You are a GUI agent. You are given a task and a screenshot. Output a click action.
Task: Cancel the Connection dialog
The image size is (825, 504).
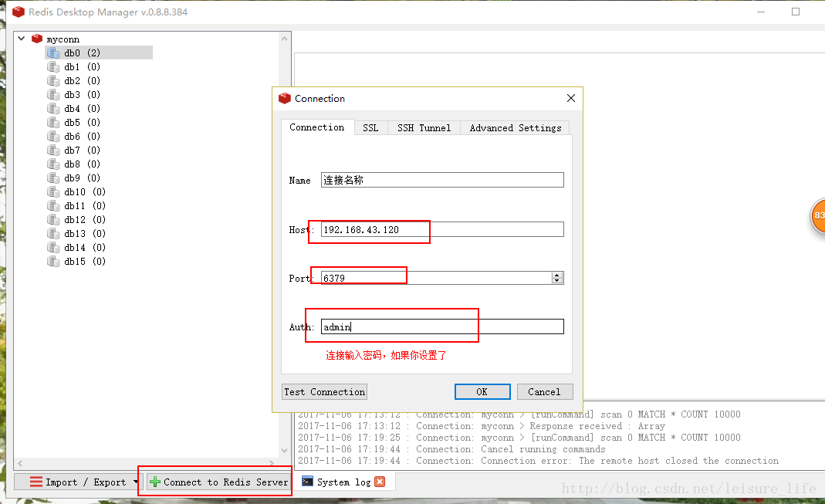[x=545, y=392]
